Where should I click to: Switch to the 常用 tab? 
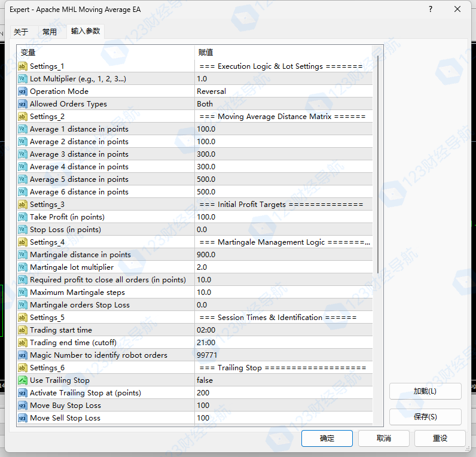tap(50, 32)
